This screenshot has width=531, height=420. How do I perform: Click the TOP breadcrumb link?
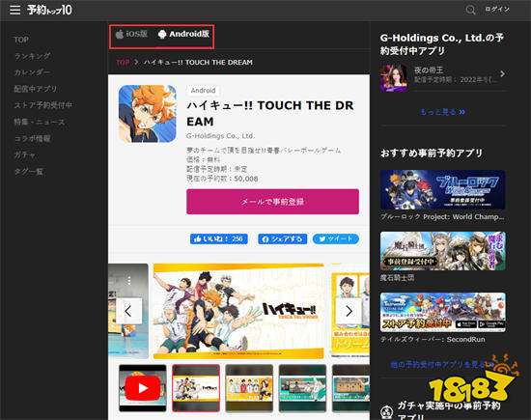pos(123,63)
